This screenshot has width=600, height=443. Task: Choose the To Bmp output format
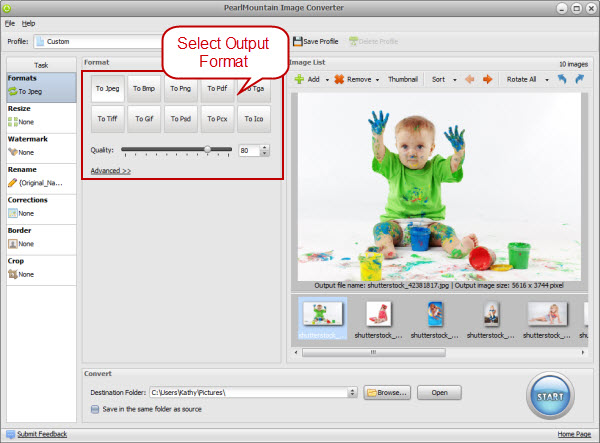[x=144, y=89]
